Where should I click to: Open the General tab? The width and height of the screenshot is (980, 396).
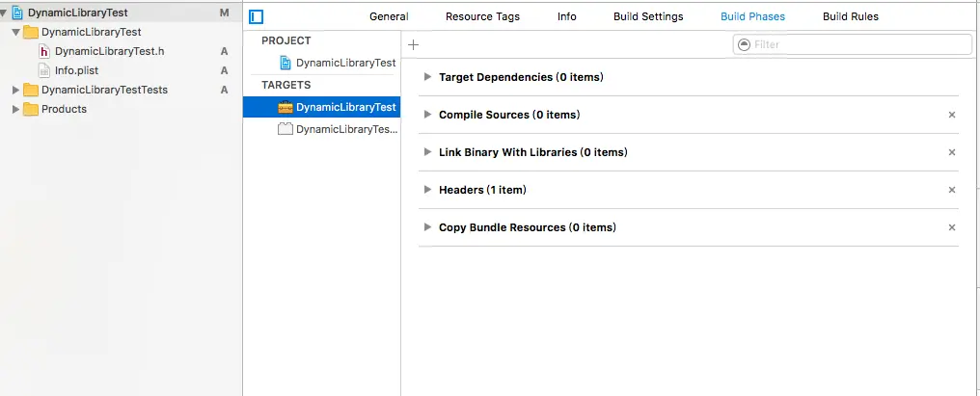coord(389,17)
